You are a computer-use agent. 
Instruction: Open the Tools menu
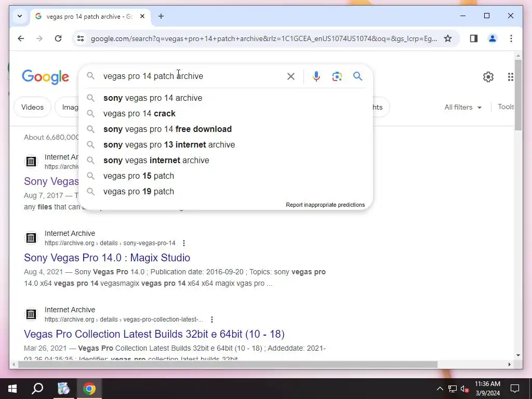506,107
